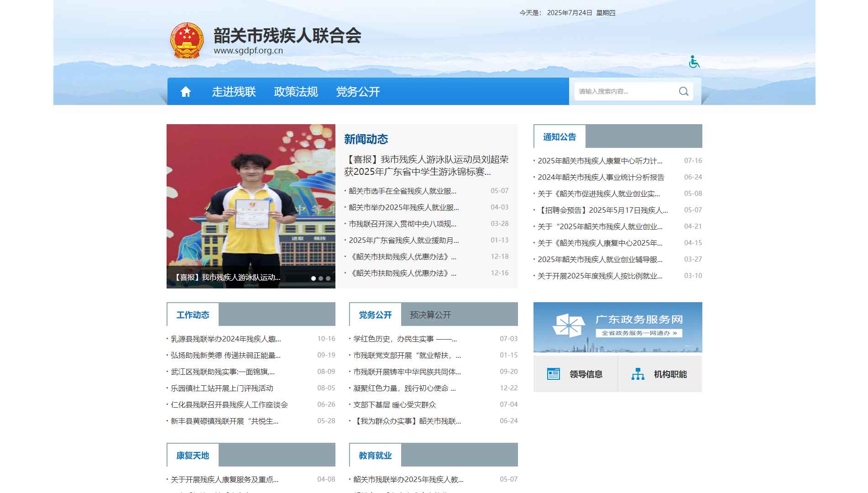Open news 韶关市选手在全省残疾人就业服...
Viewport: 868px width, 493px height.
[403, 191]
